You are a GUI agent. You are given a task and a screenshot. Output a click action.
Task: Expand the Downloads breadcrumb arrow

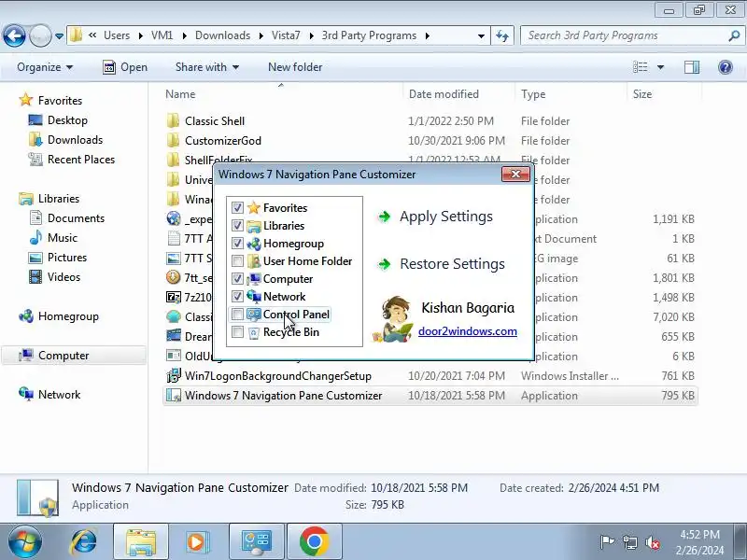pos(261,35)
